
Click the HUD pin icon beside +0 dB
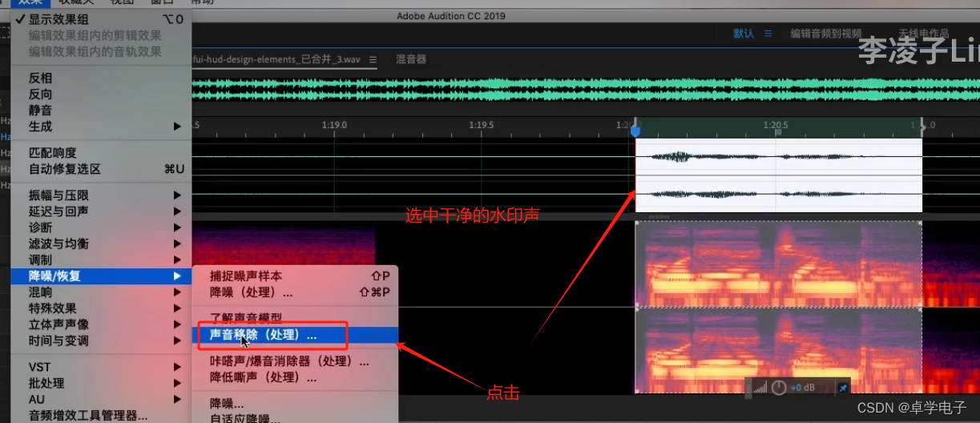click(843, 388)
